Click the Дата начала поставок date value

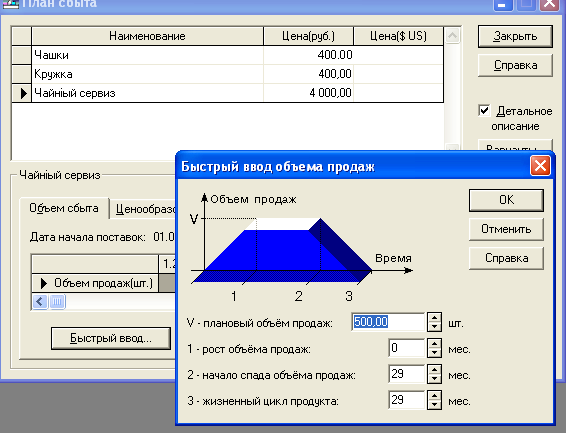coord(164,237)
